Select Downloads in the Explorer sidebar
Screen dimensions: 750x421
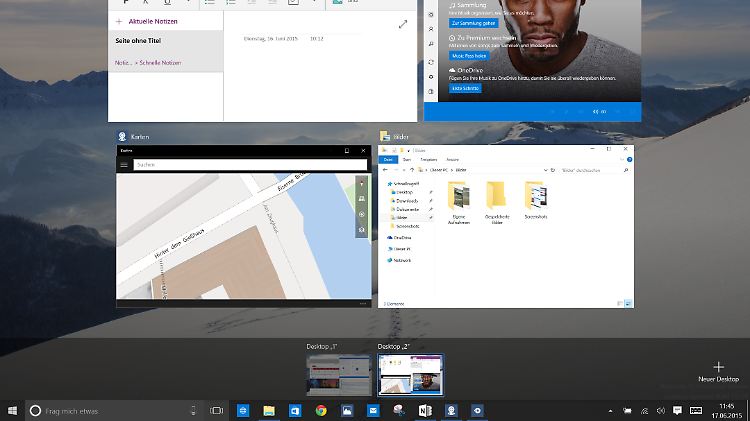[405, 200]
